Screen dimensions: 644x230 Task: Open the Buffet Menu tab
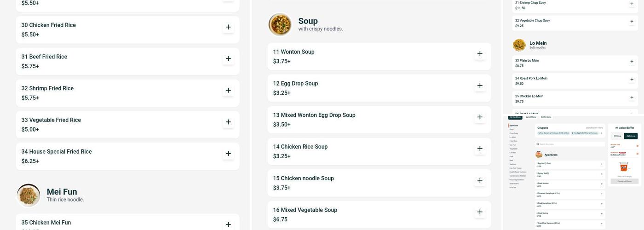click(546, 117)
